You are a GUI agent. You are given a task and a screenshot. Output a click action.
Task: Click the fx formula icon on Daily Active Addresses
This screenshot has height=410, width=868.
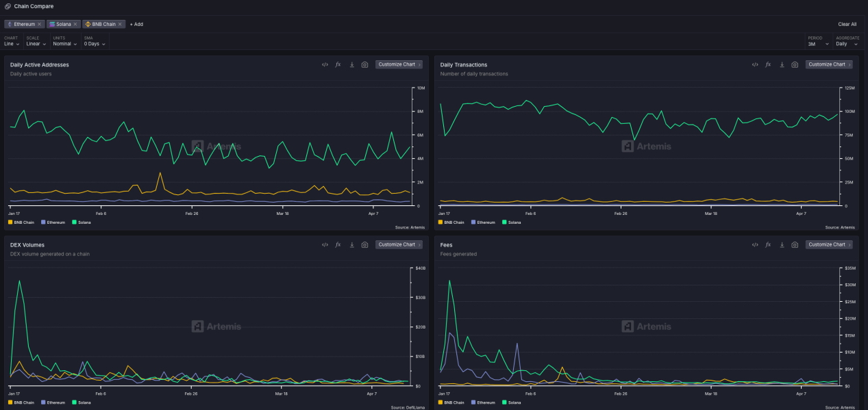338,64
